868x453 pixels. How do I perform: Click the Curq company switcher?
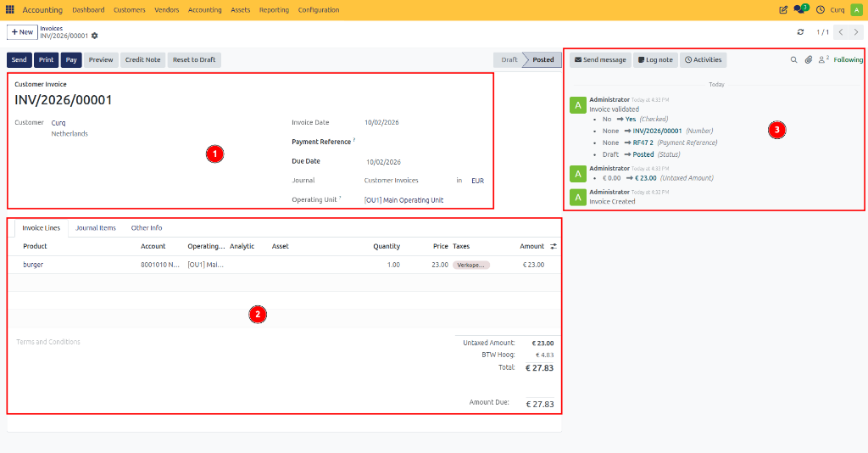tap(837, 10)
